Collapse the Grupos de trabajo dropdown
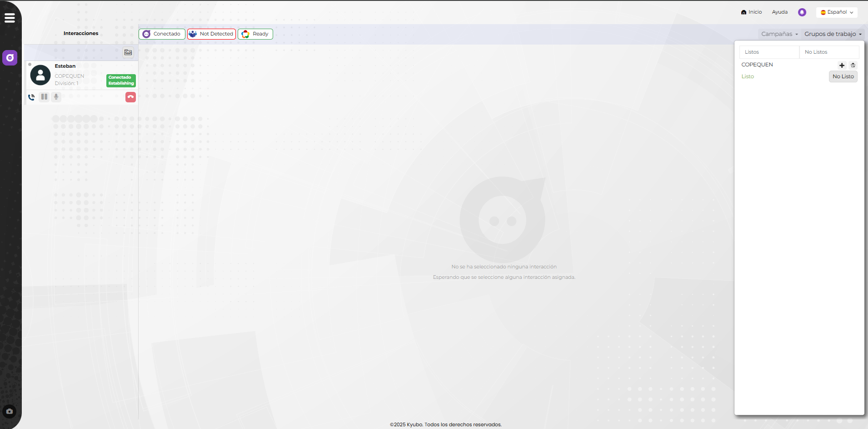 tap(833, 34)
